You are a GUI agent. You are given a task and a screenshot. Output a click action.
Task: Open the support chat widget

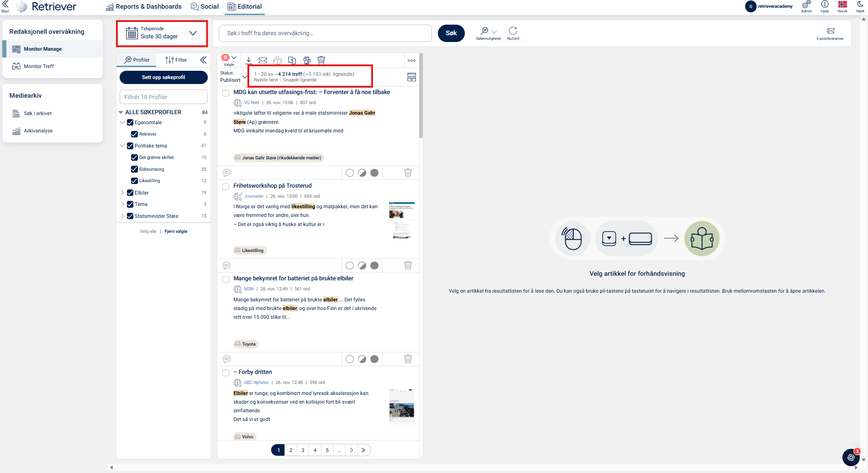(x=851, y=457)
